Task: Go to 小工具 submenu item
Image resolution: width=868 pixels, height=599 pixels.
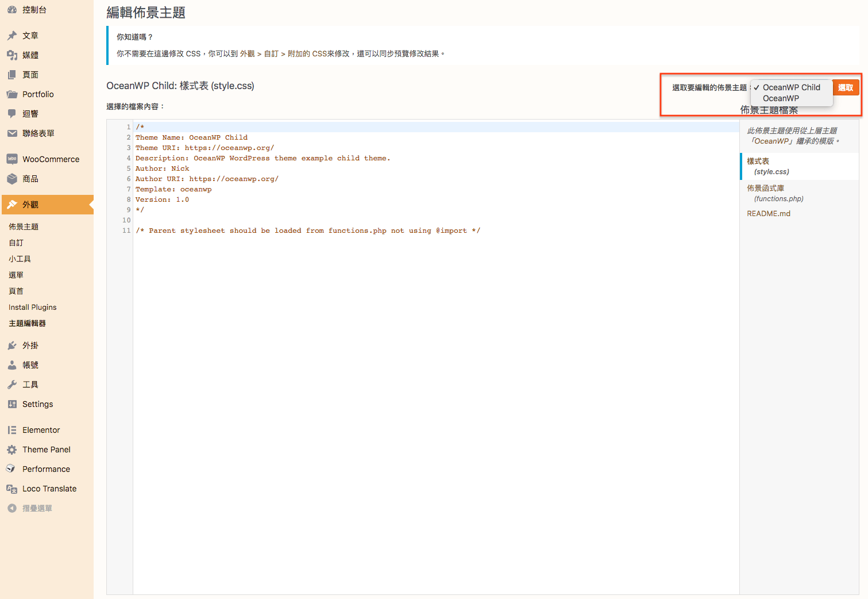Action: (20, 259)
